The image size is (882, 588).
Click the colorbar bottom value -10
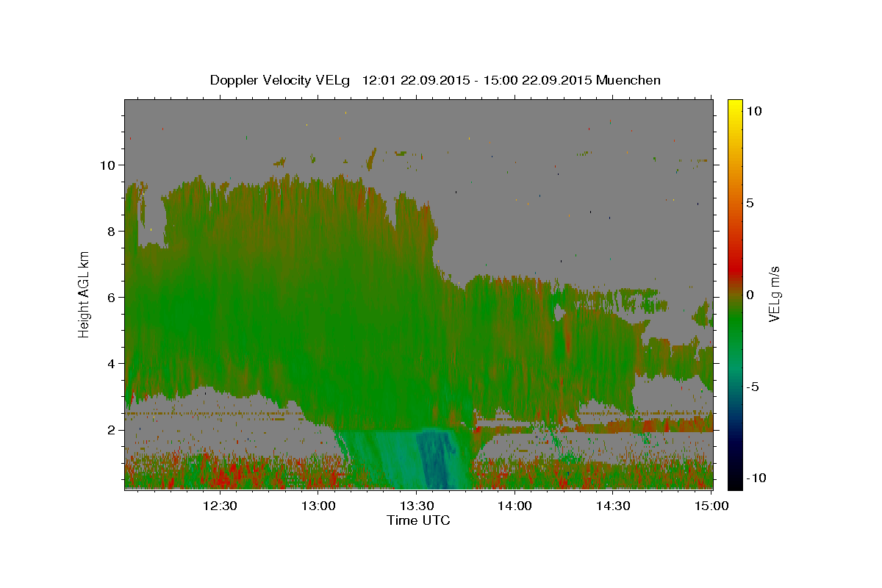click(x=757, y=478)
